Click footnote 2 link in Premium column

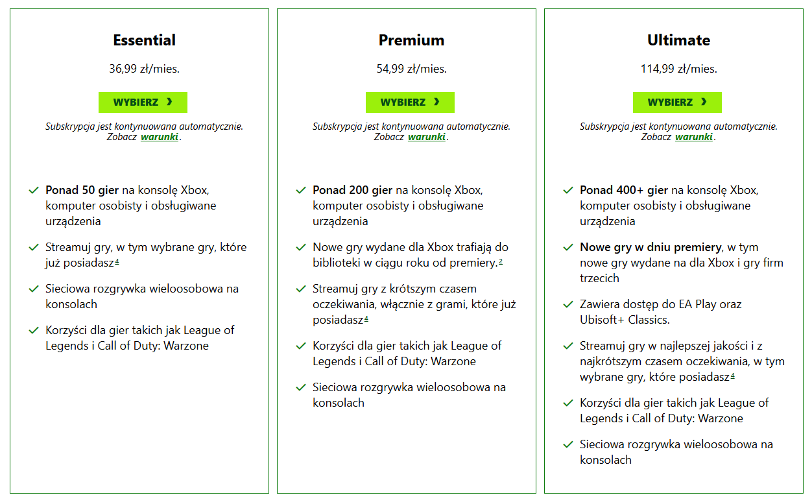(x=501, y=261)
